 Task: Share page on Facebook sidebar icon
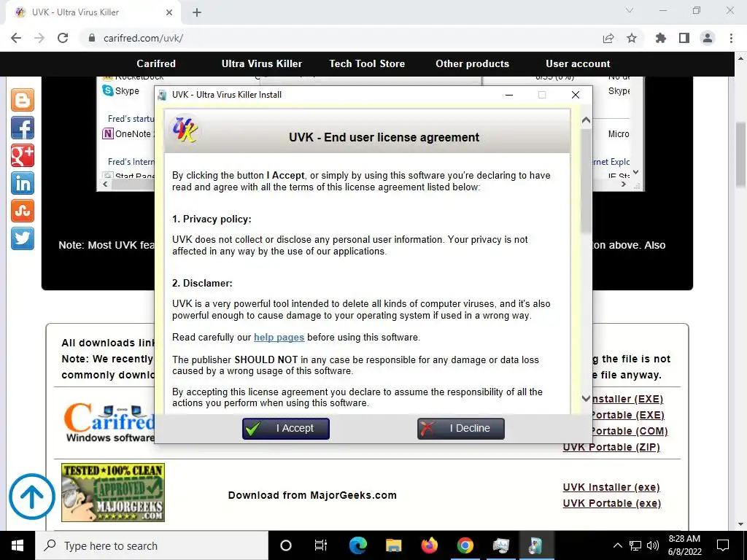click(x=23, y=128)
